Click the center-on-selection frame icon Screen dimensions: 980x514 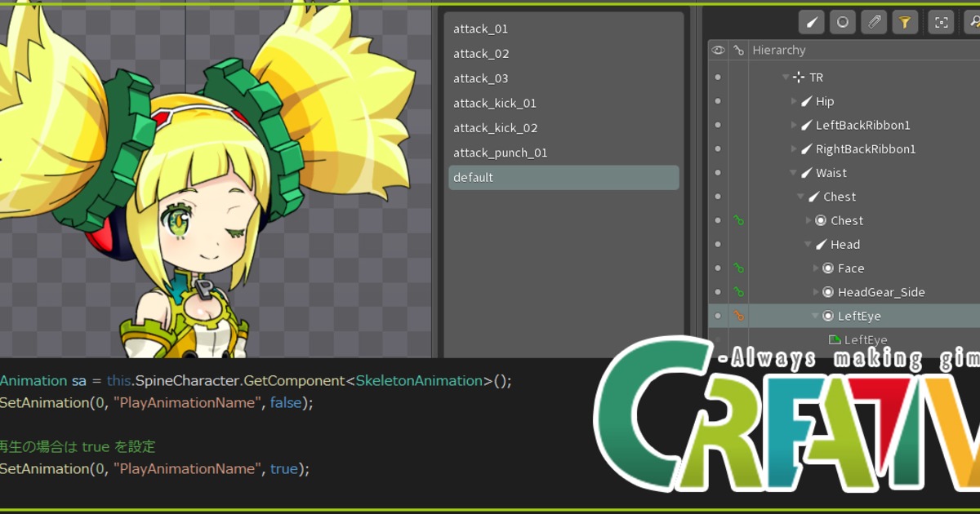941,23
